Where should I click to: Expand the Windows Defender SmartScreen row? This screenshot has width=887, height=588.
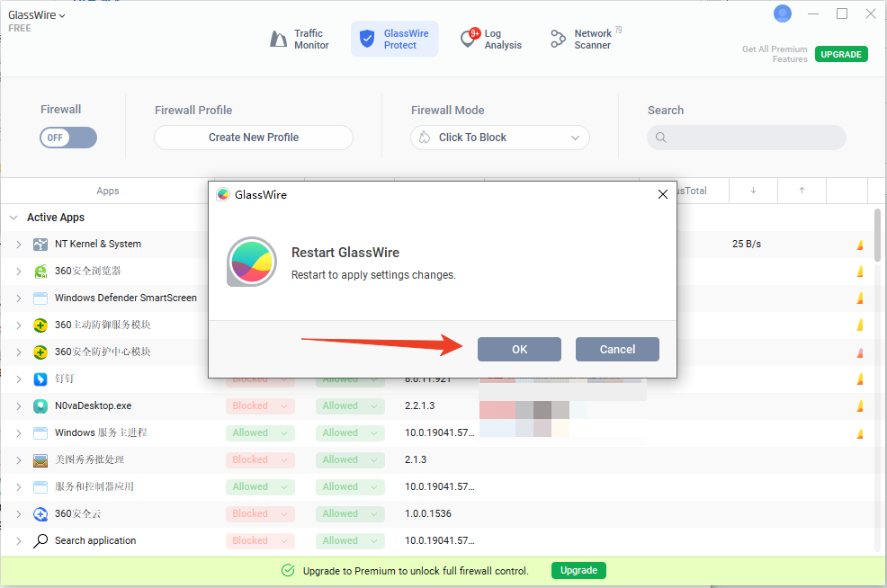tap(19, 298)
